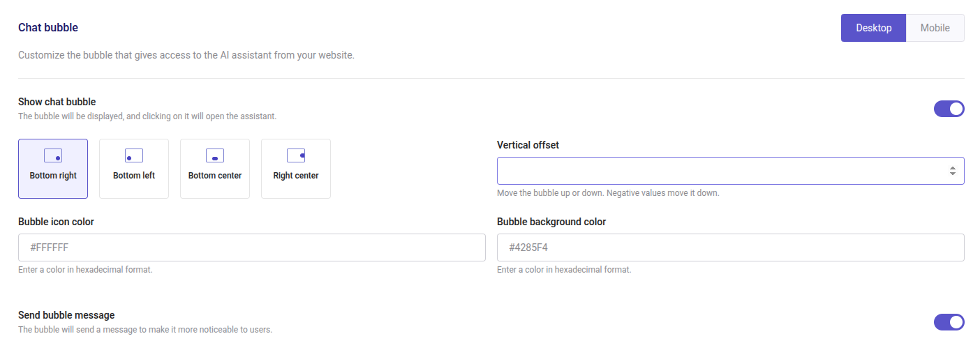The height and width of the screenshot is (350, 980).
Task: Decrease Vertical offset with the down arrow
Action: pos(953,174)
